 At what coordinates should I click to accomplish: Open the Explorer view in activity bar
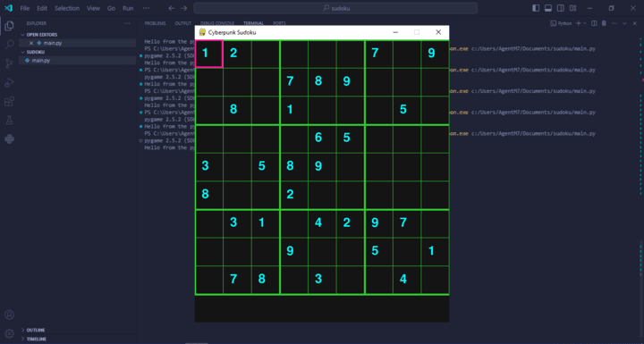coord(9,26)
